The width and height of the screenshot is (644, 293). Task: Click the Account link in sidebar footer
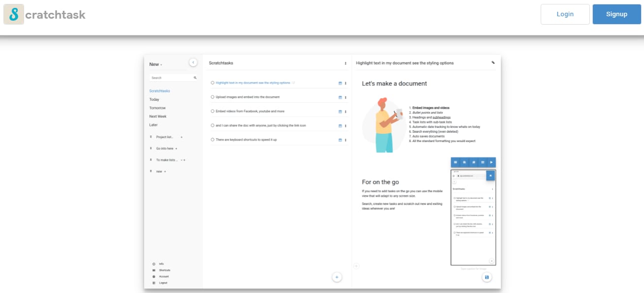164,277
